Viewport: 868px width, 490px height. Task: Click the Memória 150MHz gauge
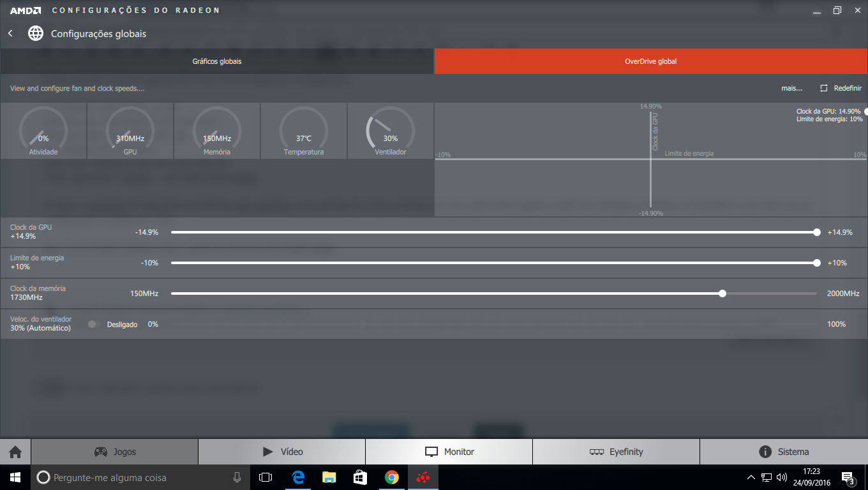[x=217, y=131]
